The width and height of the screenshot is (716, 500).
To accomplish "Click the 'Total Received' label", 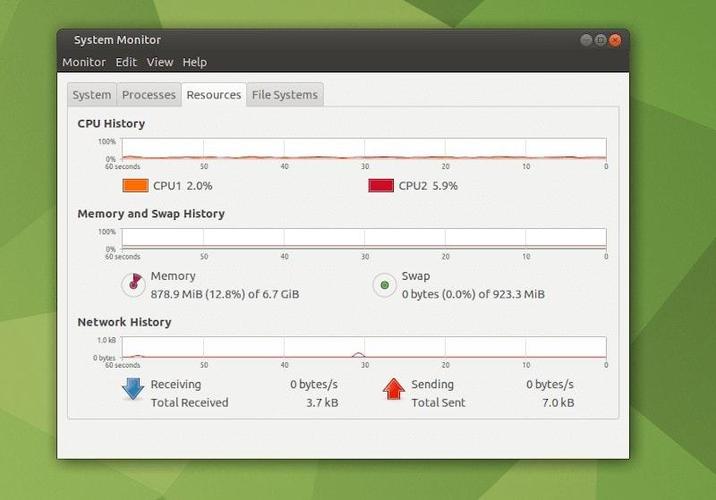I will (190, 403).
